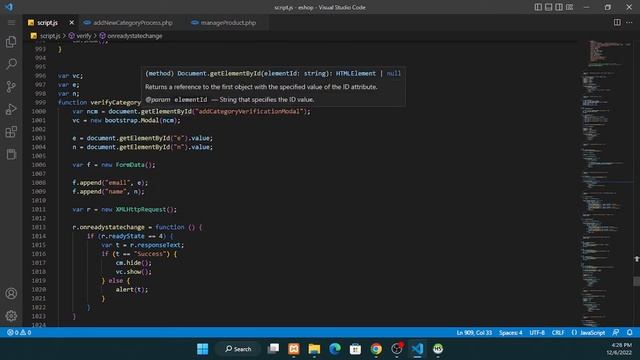
Task: Click the FormData text on line 1006
Action: coord(130,165)
